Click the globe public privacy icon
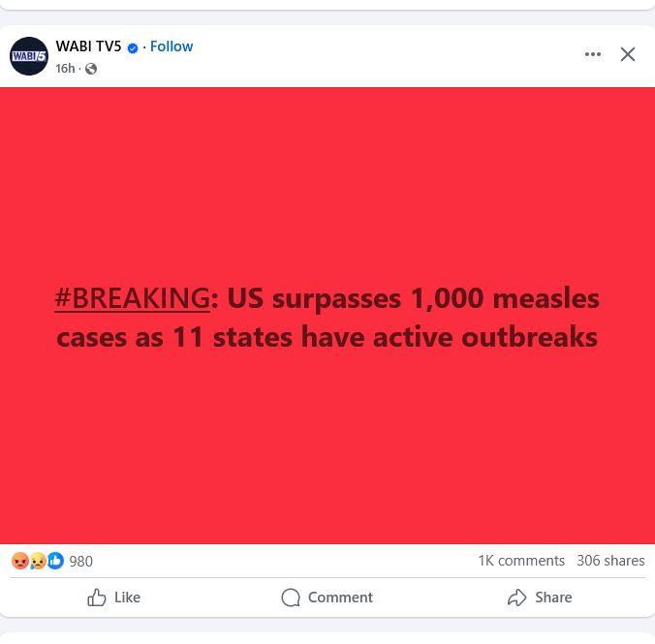Viewport: 655px width, 644px height. coord(91,69)
